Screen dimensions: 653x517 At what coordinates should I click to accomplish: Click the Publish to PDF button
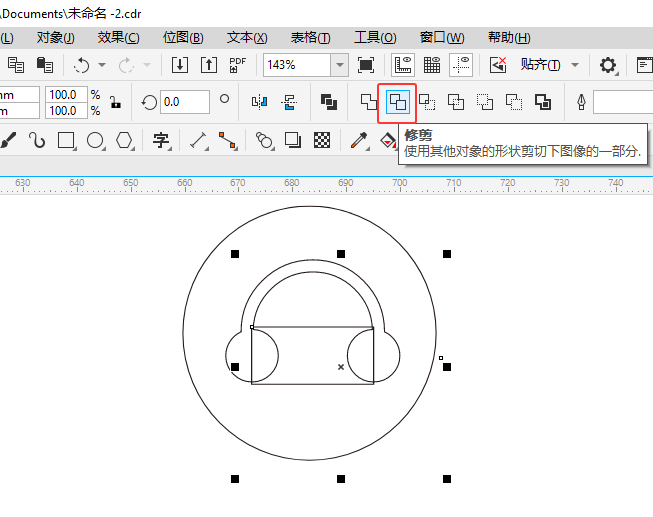(238, 65)
